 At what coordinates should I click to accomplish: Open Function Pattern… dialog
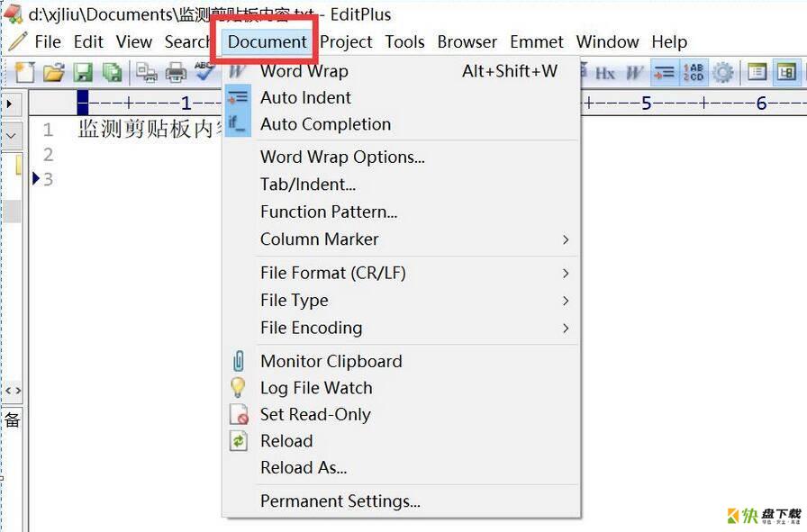tap(402, 212)
